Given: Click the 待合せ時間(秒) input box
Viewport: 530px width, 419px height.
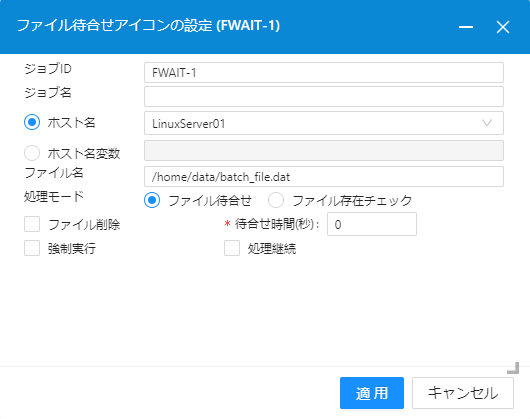Looking at the screenshot, I should [x=372, y=224].
